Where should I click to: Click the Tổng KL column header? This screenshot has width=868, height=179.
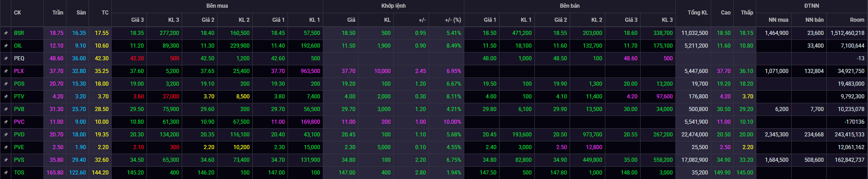(x=698, y=13)
